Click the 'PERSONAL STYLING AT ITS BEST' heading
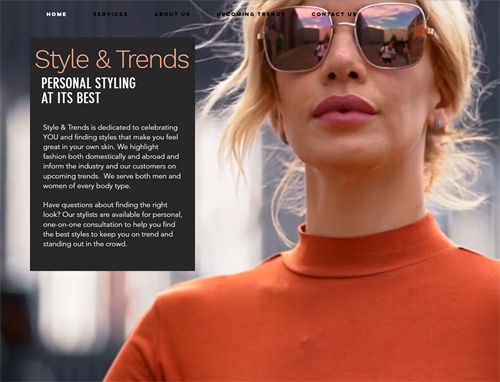The height and width of the screenshot is (382, 500). (88, 91)
